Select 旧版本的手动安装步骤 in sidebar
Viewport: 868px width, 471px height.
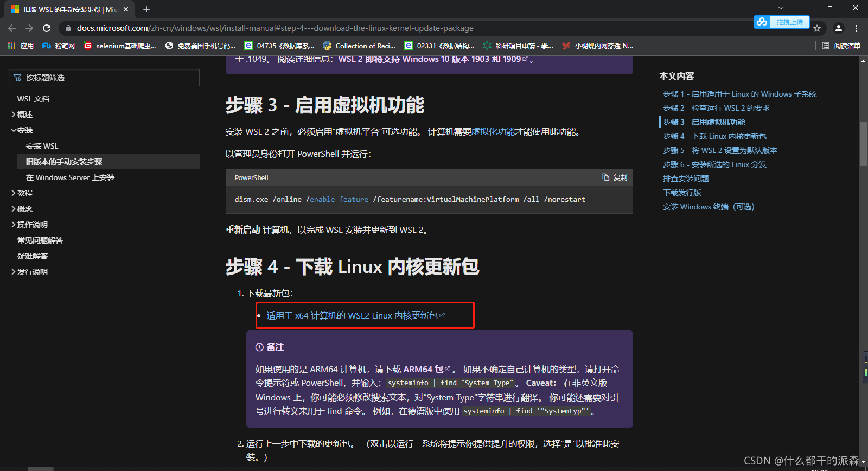(x=108, y=162)
